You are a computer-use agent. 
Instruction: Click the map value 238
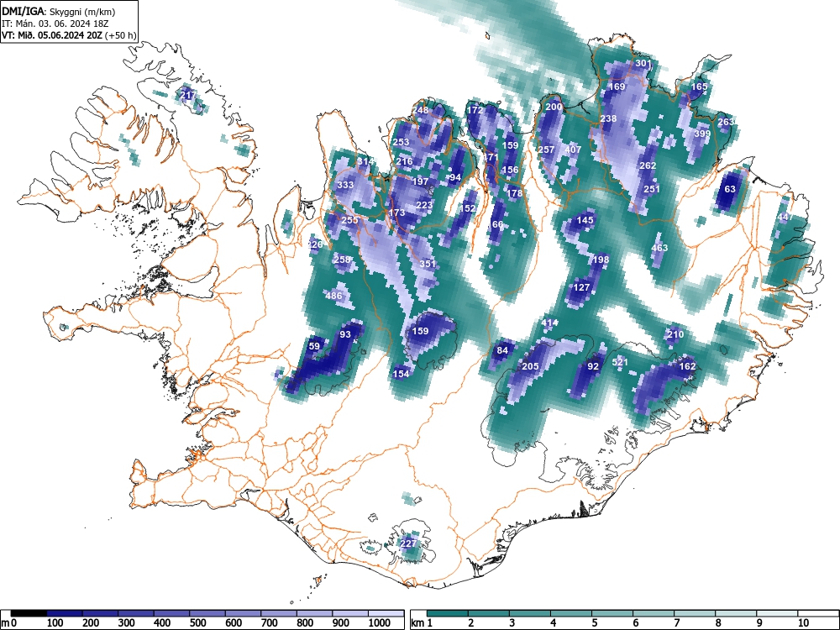point(608,118)
